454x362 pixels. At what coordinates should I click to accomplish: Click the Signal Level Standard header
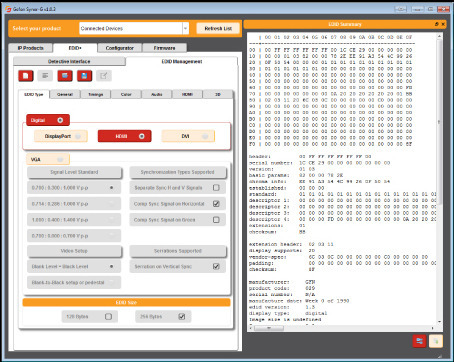coord(74,172)
